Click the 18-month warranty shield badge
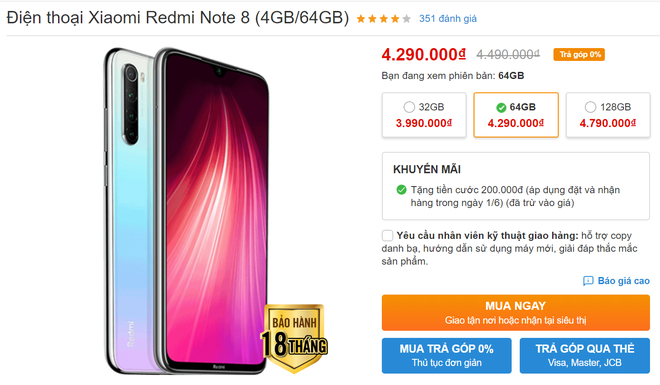Image resolution: width=660 pixels, height=385 pixels. tap(294, 339)
